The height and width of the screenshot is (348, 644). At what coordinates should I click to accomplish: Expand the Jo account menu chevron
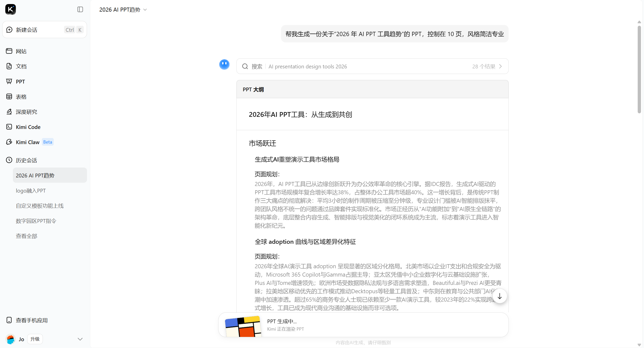80,339
